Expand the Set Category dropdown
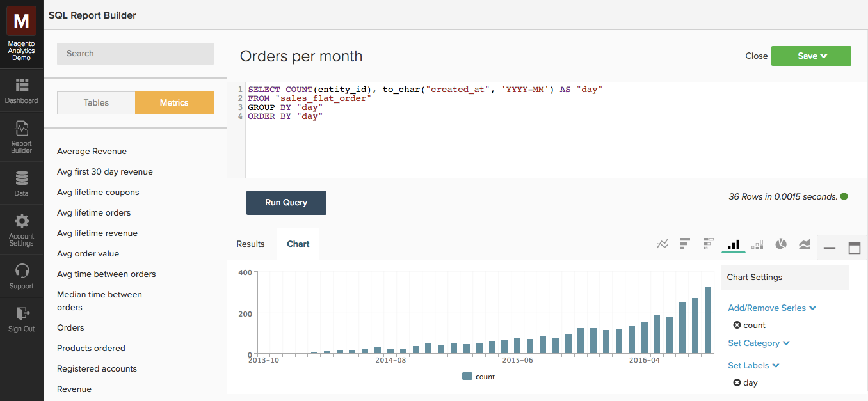The image size is (868, 401). pos(759,343)
